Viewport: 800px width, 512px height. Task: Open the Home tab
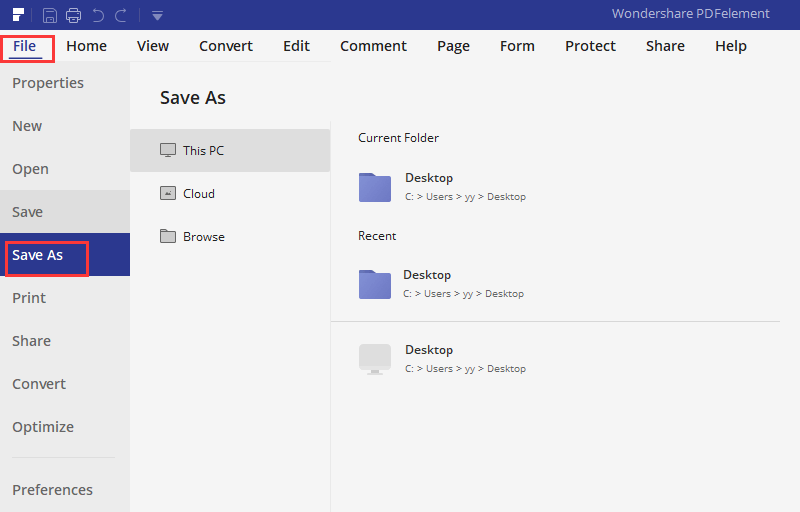(86, 46)
